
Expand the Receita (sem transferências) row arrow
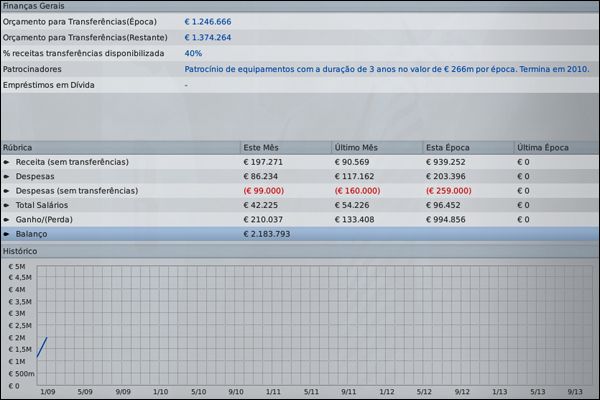pos(6,162)
